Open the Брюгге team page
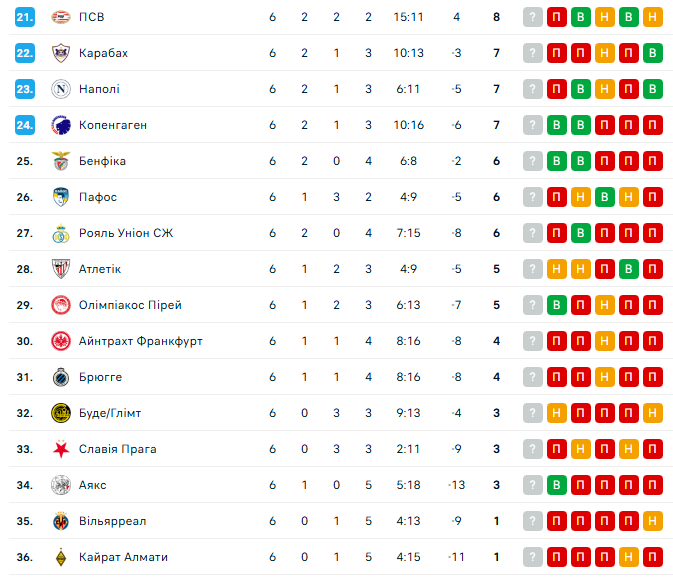 coord(100,377)
